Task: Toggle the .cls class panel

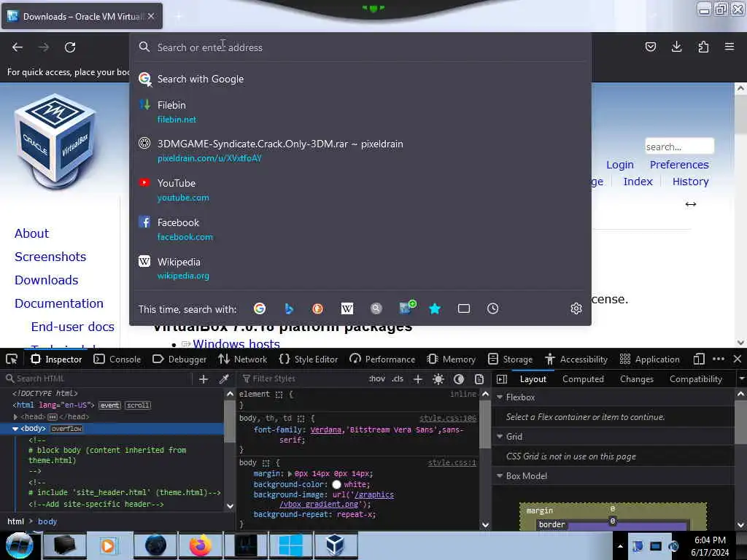Action: coord(398,379)
